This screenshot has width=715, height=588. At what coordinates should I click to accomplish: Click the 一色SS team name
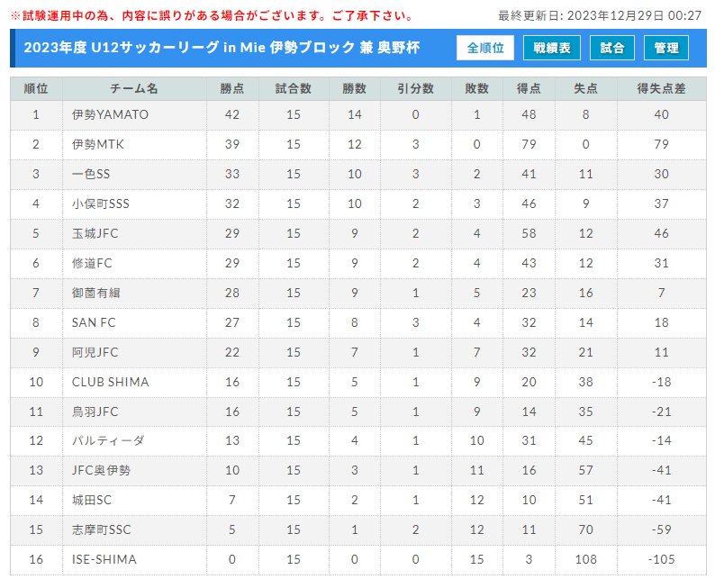91,174
